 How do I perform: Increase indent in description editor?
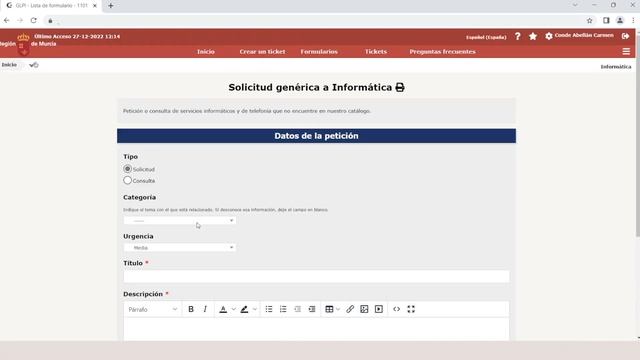click(x=312, y=309)
